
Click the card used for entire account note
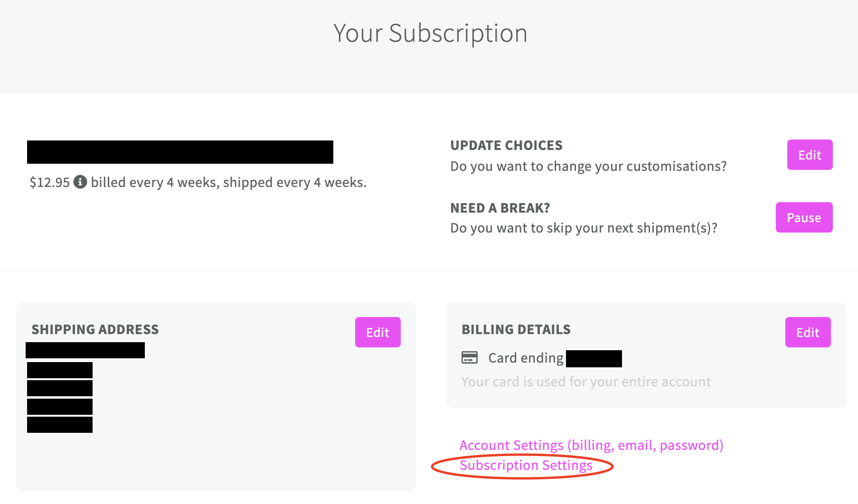(x=586, y=382)
